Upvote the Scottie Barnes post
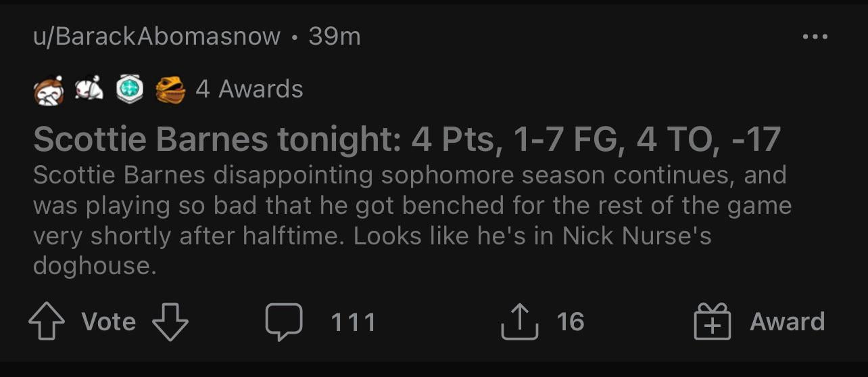This screenshot has height=377, width=868. point(46,321)
